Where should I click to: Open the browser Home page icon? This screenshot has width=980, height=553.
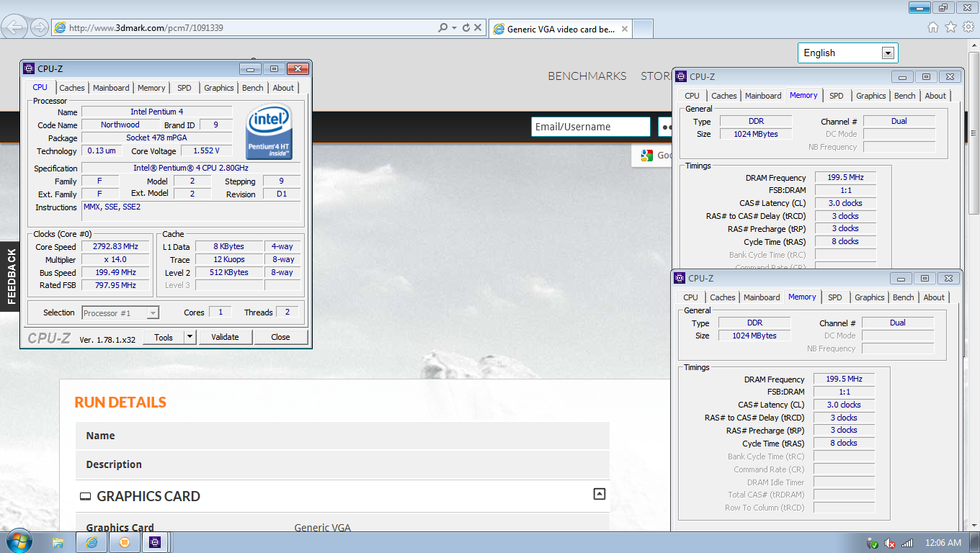[x=933, y=27]
